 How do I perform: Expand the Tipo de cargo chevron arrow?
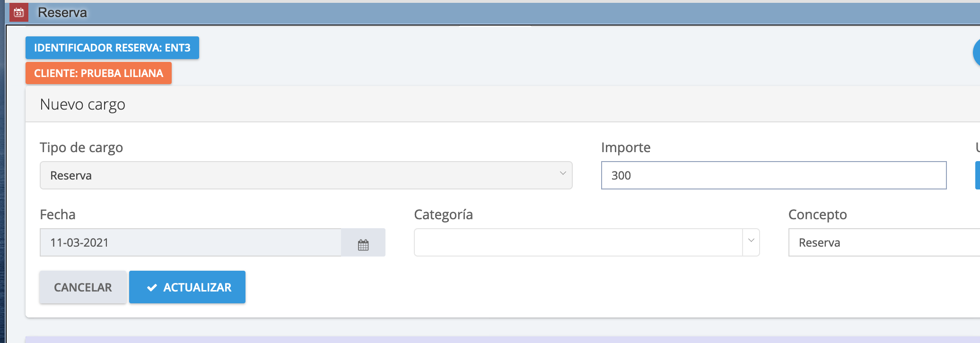pos(562,173)
